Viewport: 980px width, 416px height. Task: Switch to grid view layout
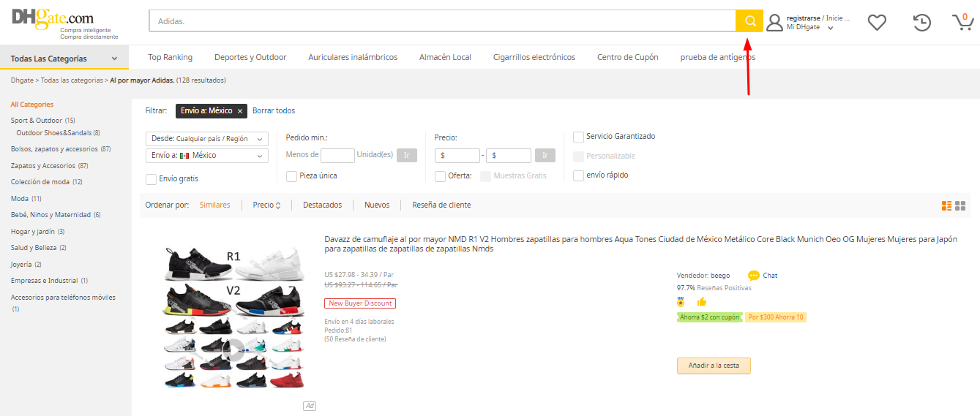[960, 205]
